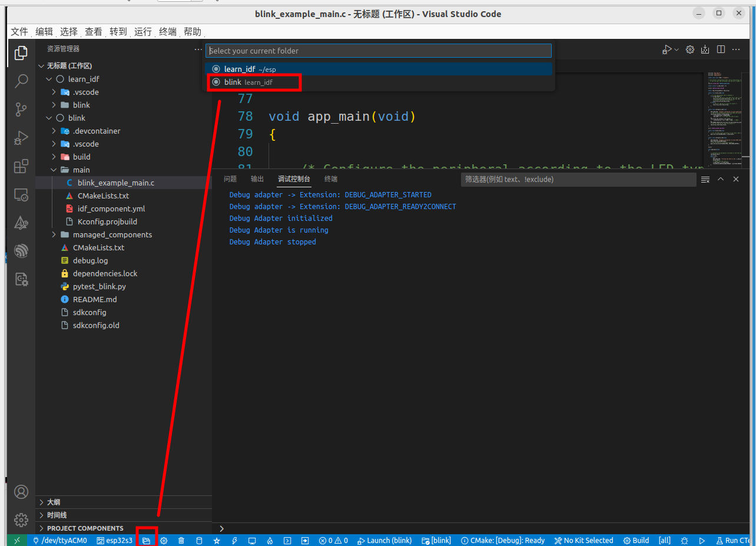
Task: Expand the 时间线 timeline section
Action: (x=124, y=515)
